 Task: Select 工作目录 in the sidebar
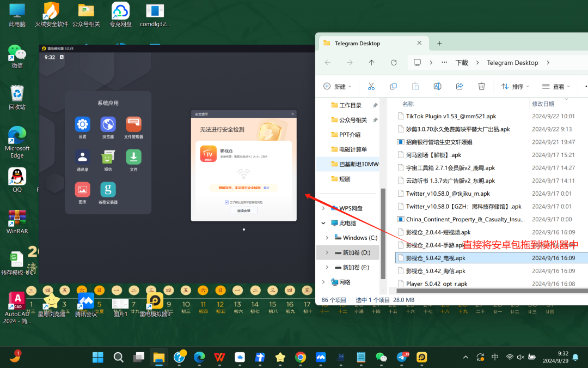350,106
